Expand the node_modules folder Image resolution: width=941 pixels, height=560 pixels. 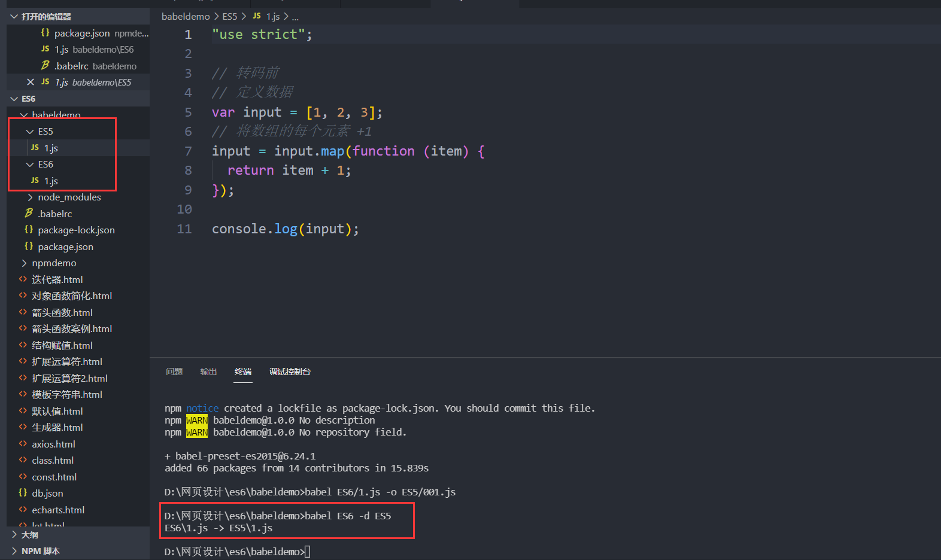(30, 197)
